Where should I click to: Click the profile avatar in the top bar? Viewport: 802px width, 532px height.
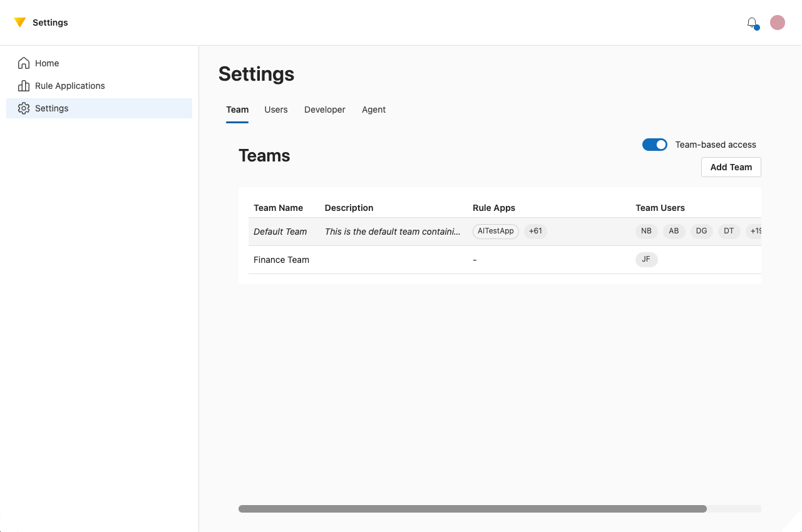(x=777, y=23)
